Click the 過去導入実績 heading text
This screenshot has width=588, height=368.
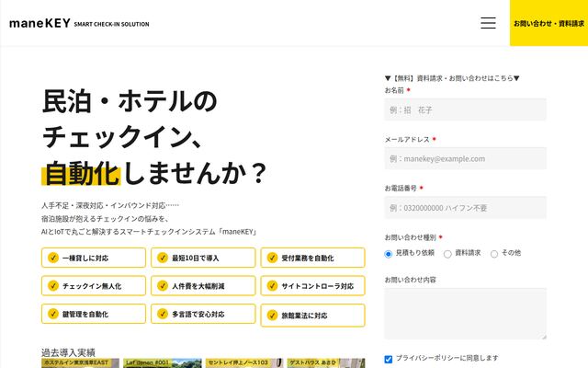pyautogui.click(x=68, y=352)
